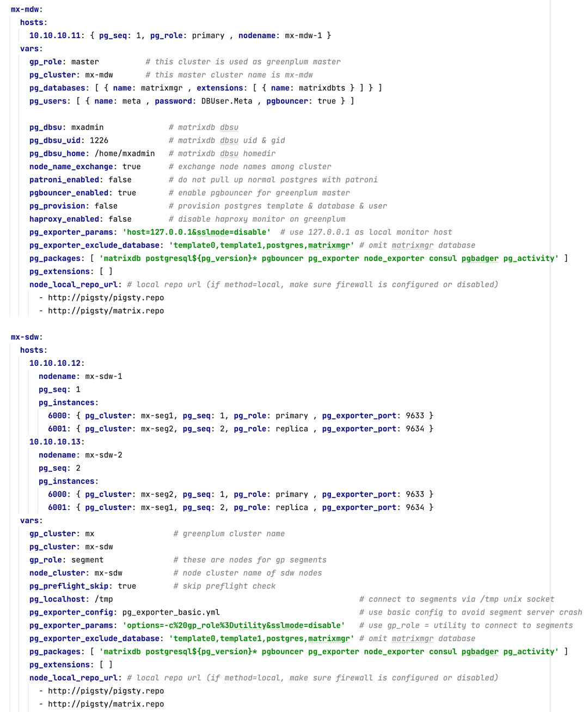Image resolution: width=588 pixels, height=712 pixels.
Task: Click the password value 'DBUser.Meta'
Action: point(226,101)
